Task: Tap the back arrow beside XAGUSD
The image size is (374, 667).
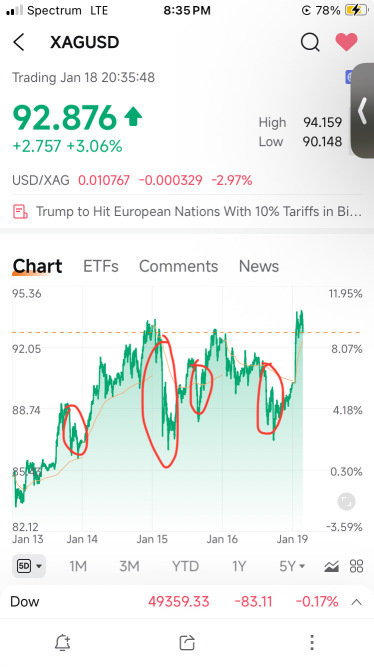Action: point(19,42)
